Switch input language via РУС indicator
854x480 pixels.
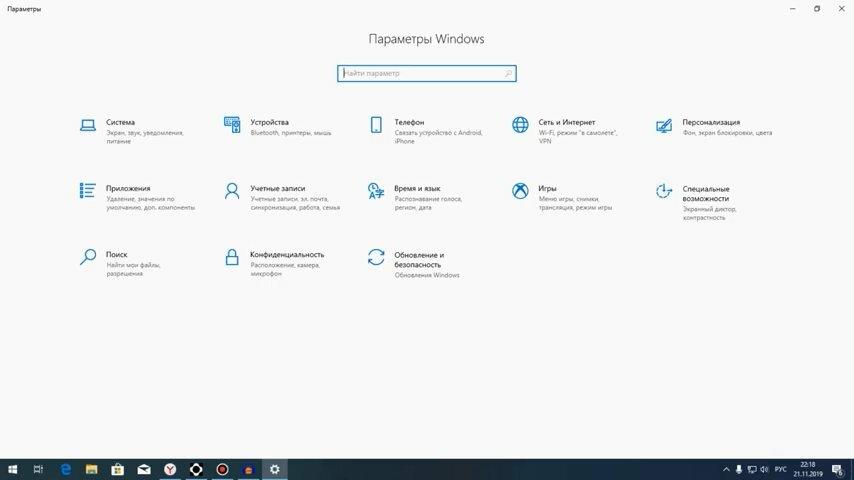pos(780,469)
